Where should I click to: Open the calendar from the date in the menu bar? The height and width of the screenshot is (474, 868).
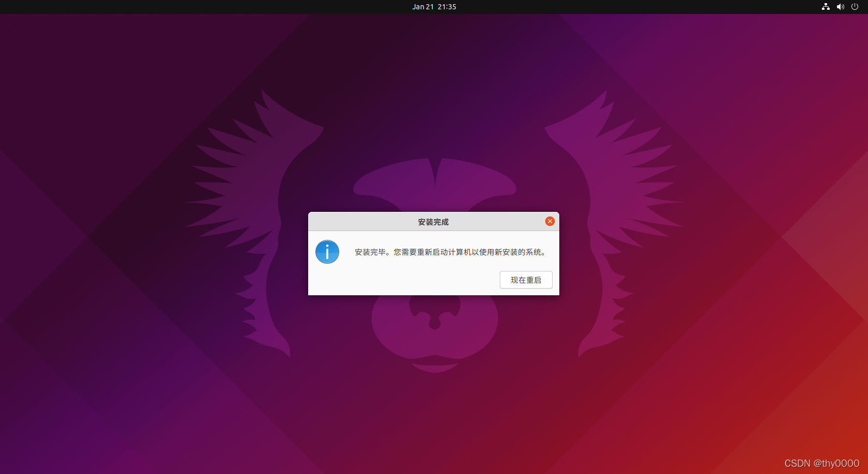pyautogui.click(x=434, y=7)
